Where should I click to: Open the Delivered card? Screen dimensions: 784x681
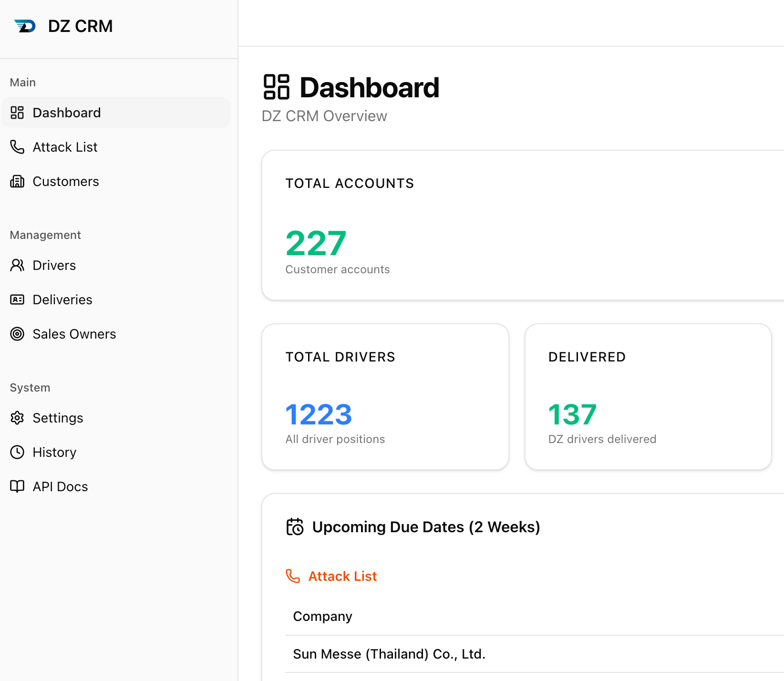click(648, 397)
